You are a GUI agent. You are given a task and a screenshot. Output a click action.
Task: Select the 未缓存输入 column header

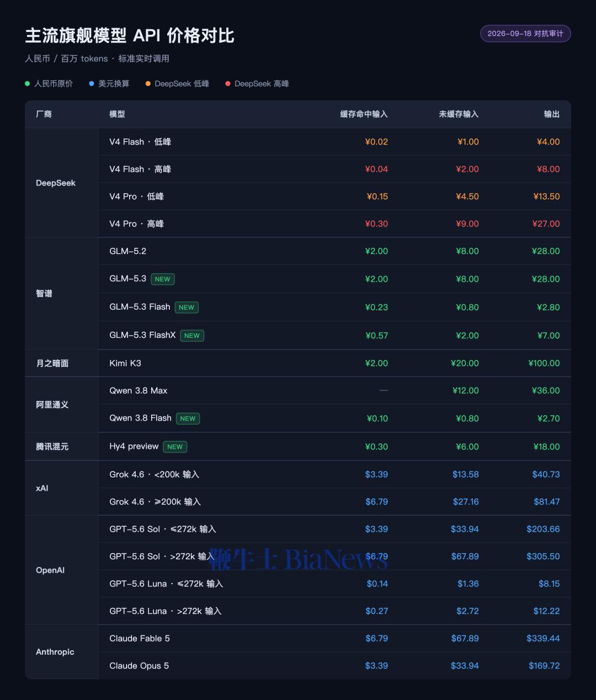point(459,114)
